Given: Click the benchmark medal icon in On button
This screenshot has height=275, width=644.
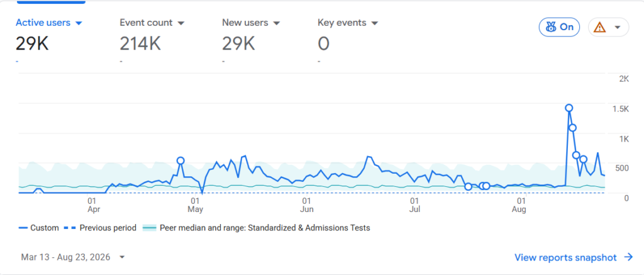Looking at the screenshot, I should 550,27.
